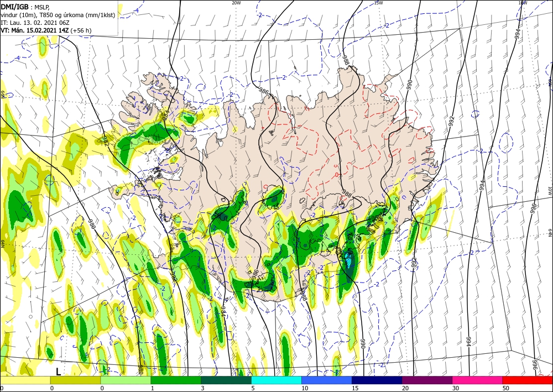This screenshot has width=553, height=392.
Task: Click the VT: Mán. 15.02.2021 14Z line
Action: click(x=35, y=30)
